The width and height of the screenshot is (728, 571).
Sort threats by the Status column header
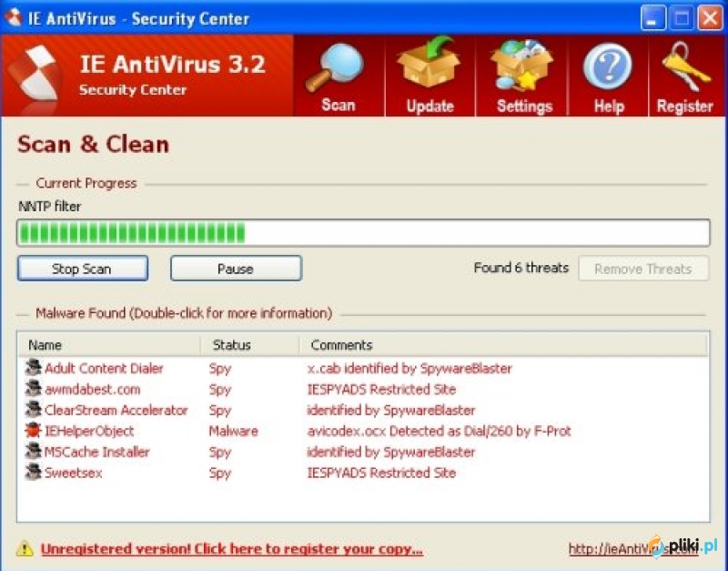249,345
